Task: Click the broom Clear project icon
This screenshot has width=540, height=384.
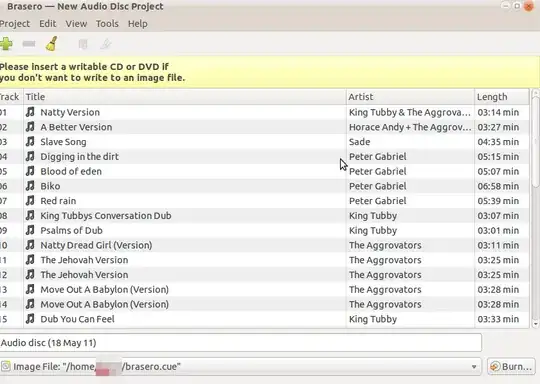Action: tap(52, 44)
